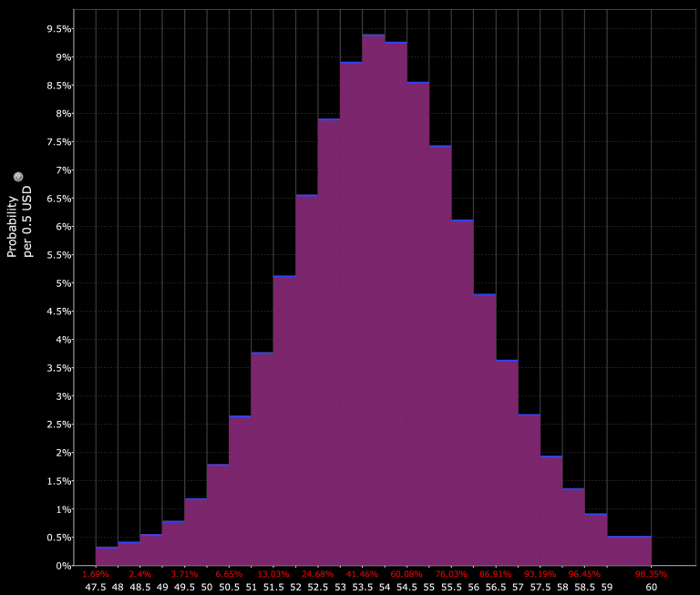
Task: Select the wide rightmost bar ending at 60
Action: 629,551
